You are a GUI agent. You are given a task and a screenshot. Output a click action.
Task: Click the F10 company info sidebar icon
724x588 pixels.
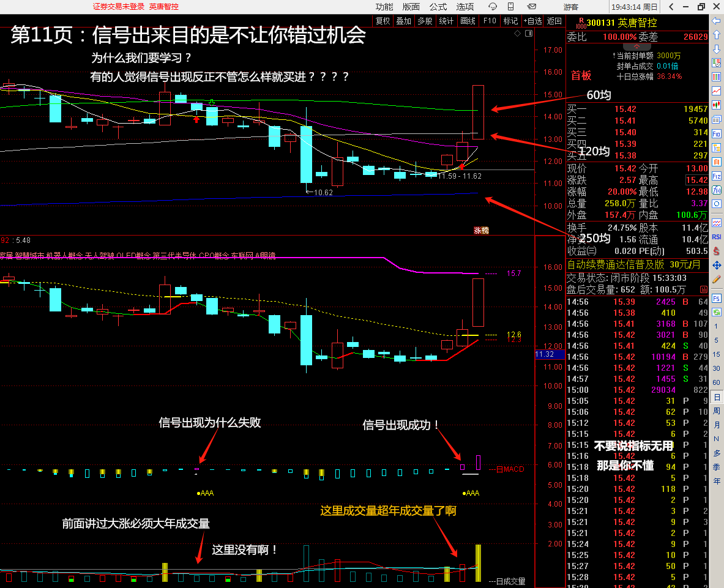716,134
